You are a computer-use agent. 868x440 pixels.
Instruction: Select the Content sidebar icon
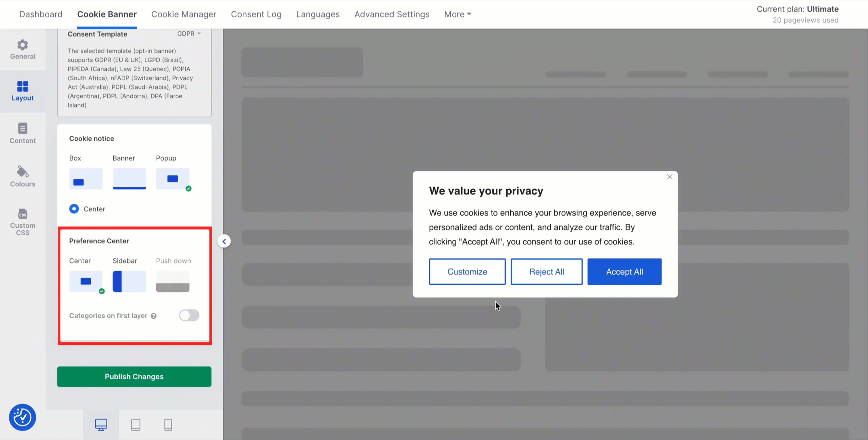click(x=22, y=129)
